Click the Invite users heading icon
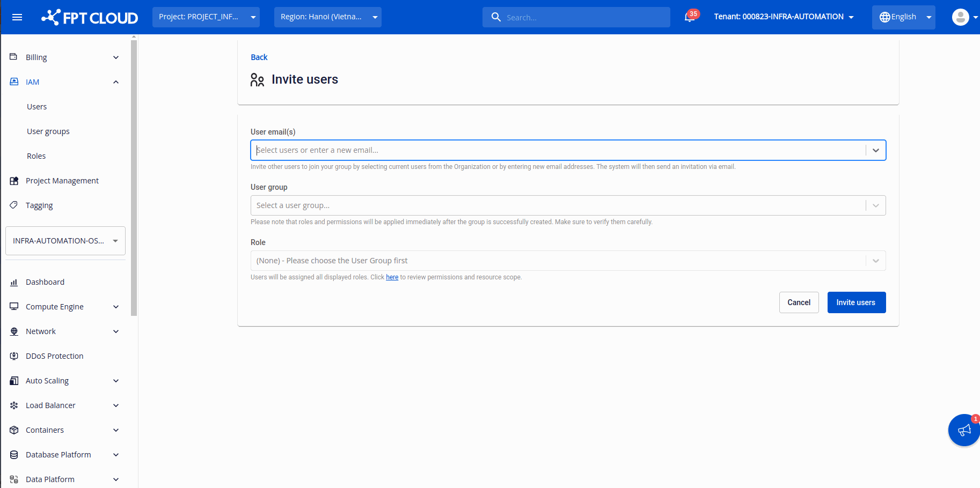 pyautogui.click(x=257, y=80)
